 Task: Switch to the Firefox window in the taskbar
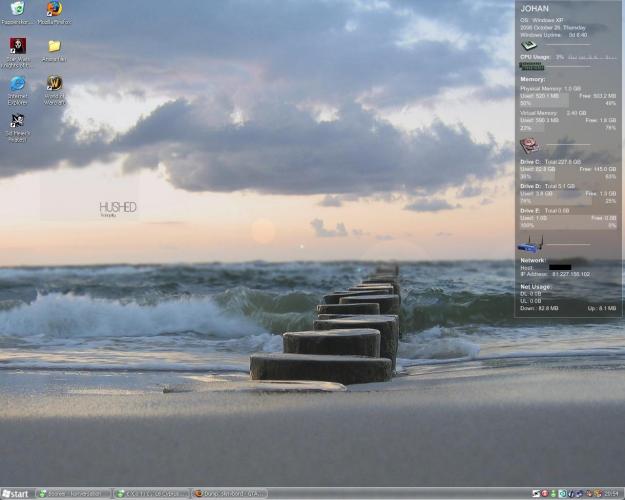pos(229,493)
